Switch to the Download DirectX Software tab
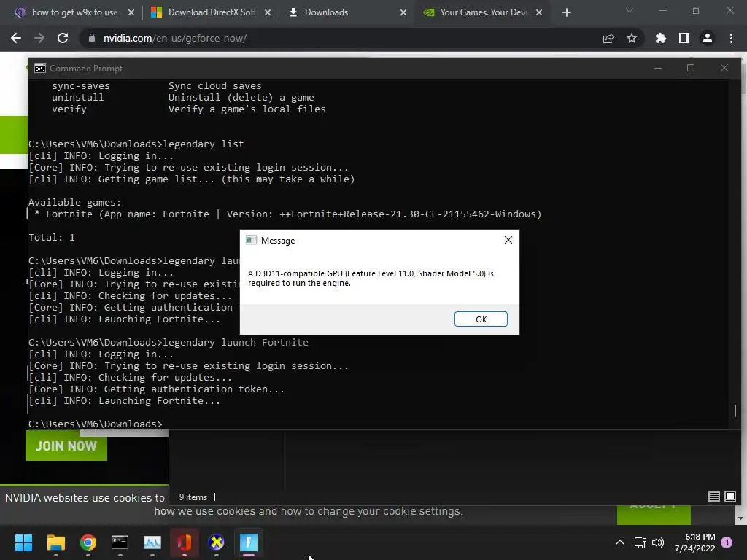Viewport: 747px width, 560px height. click(210, 12)
